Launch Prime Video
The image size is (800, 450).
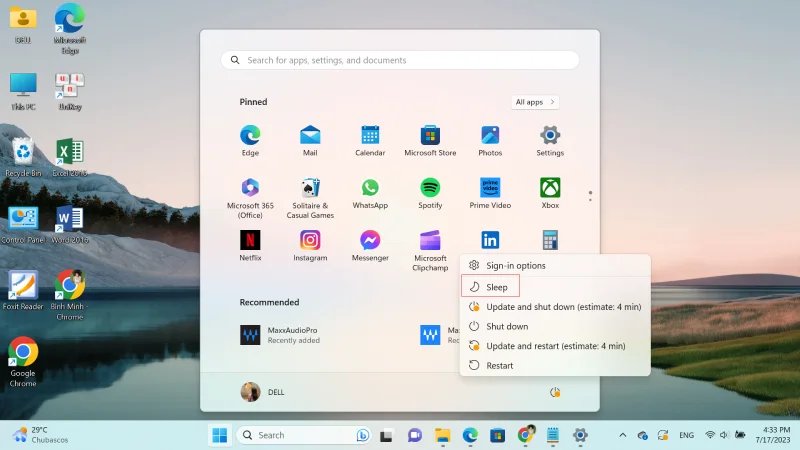tap(490, 193)
